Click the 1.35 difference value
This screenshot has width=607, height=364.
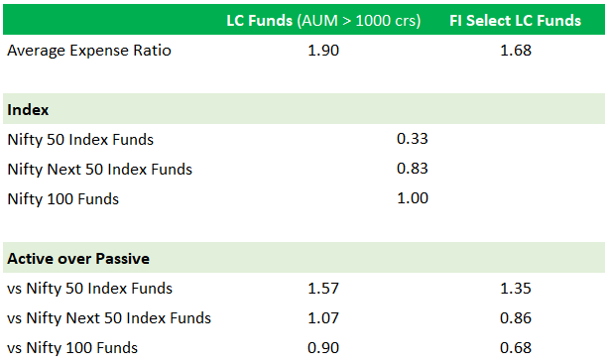click(x=516, y=289)
